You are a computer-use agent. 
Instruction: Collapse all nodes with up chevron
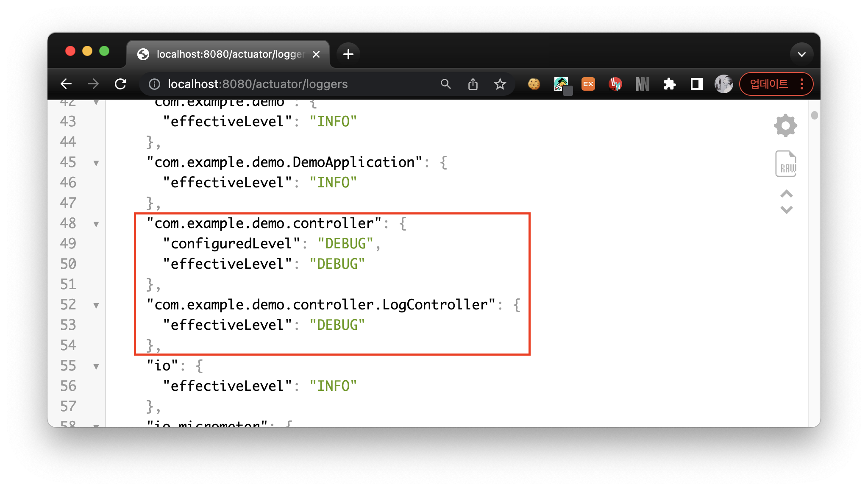[x=786, y=194]
